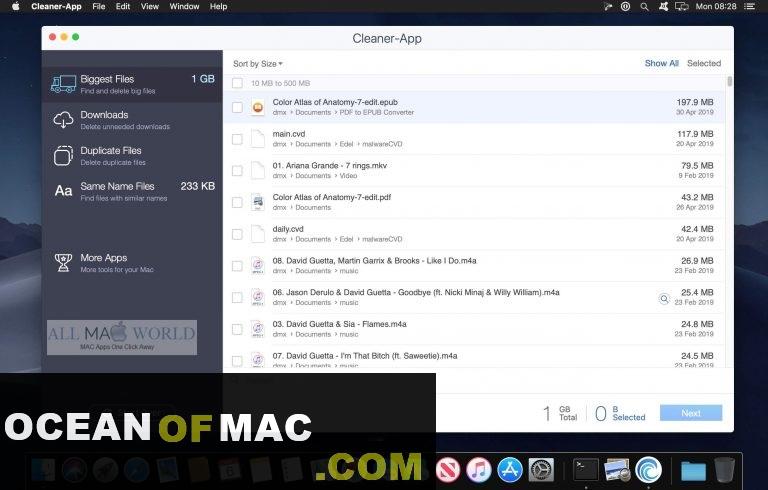Image resolution: width=768 pixels, height=490 pixels.
Task: Reveal Goodbye track with magnifier icon
Action: [664, 298]
